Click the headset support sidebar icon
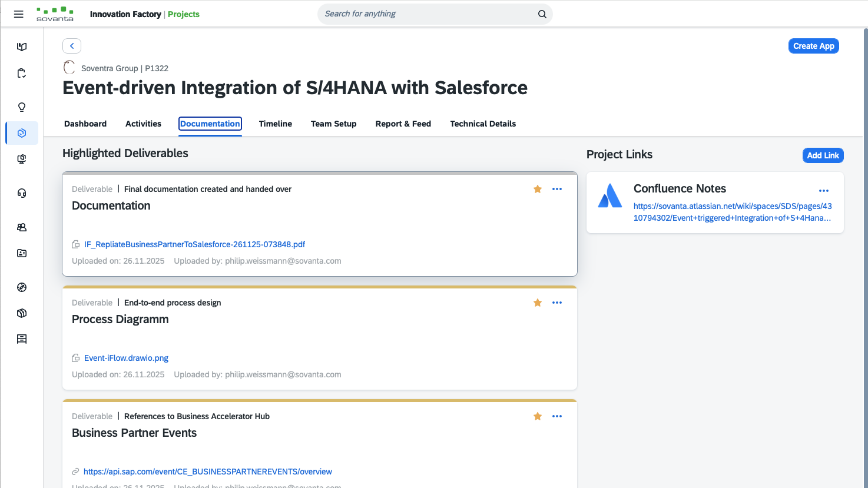Image resolution: width=868 pixels, height=488 pixels. pos(22,193)
